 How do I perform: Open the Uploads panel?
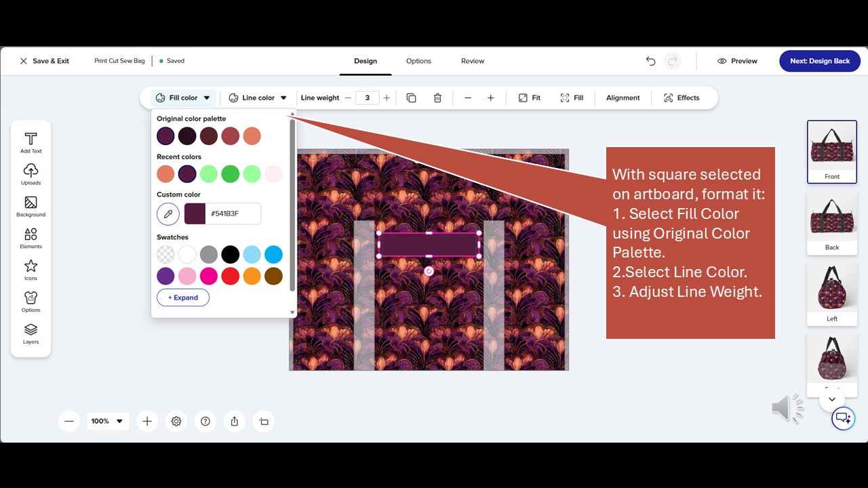point(31,175)
